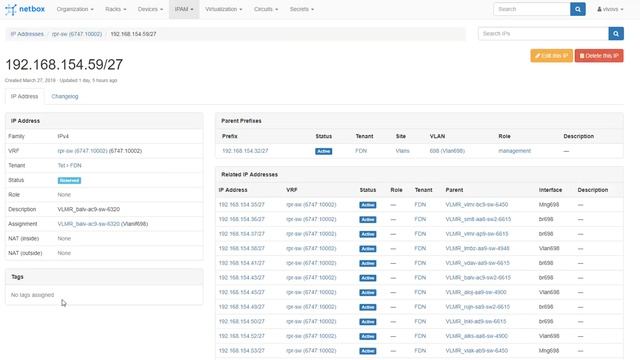This screenshot has height=360, width=640.
Task: Open FDN tenant link in the IP Address panel
Action: point(76,166)
